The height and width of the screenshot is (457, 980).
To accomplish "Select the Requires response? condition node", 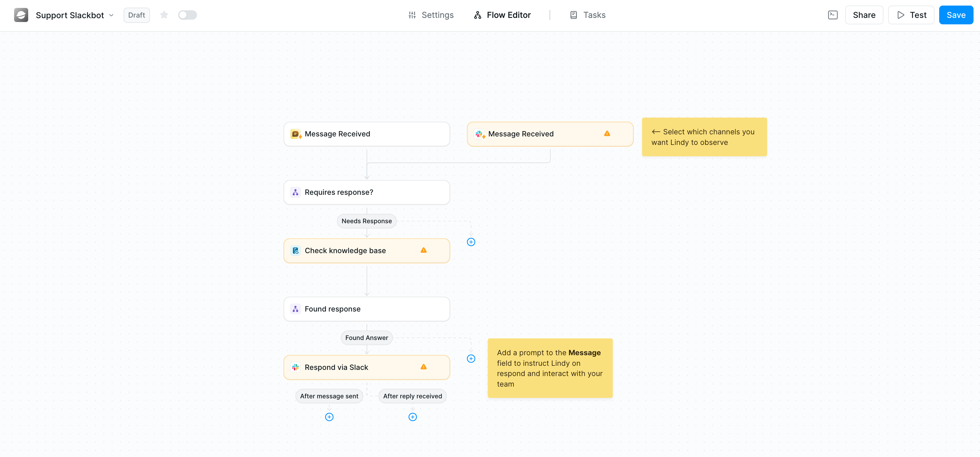I will (366, 192).
